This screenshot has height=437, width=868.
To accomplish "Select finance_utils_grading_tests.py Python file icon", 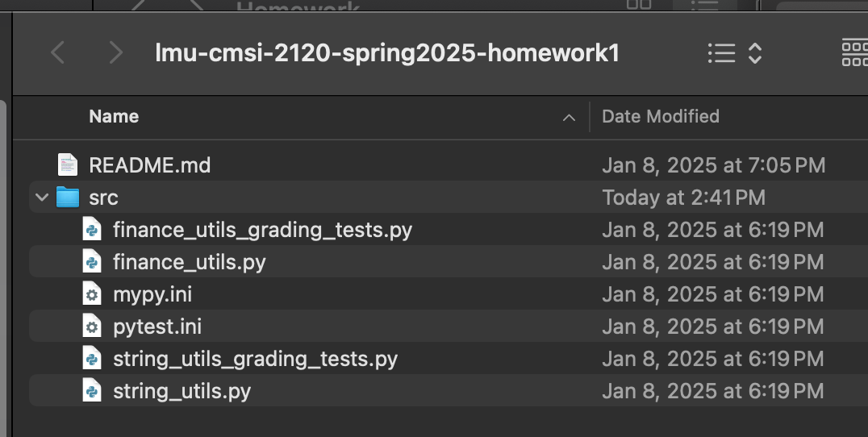I will click(x=92, y=229).
